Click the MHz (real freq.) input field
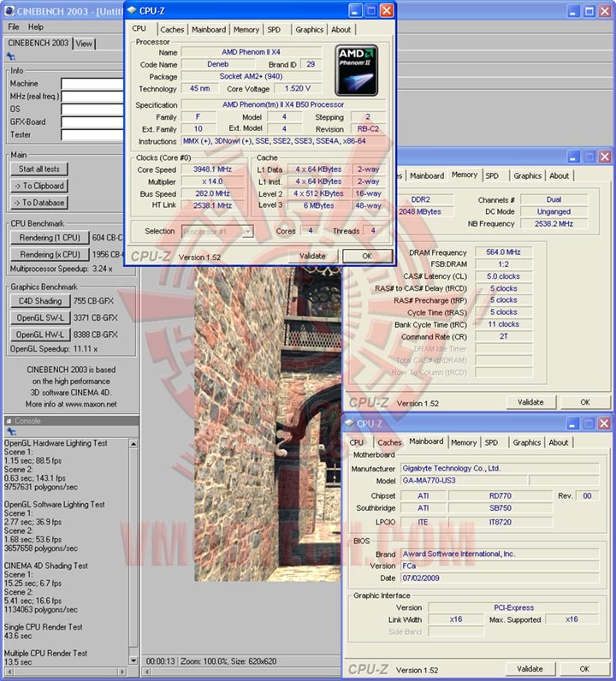This screenshot has width=616, height=681. [92, 97]
